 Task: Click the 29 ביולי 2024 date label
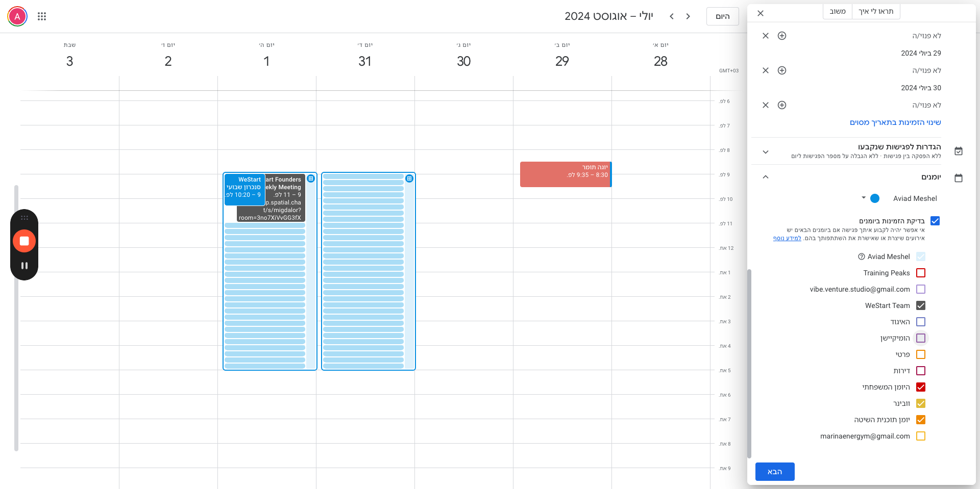point(921,53)
